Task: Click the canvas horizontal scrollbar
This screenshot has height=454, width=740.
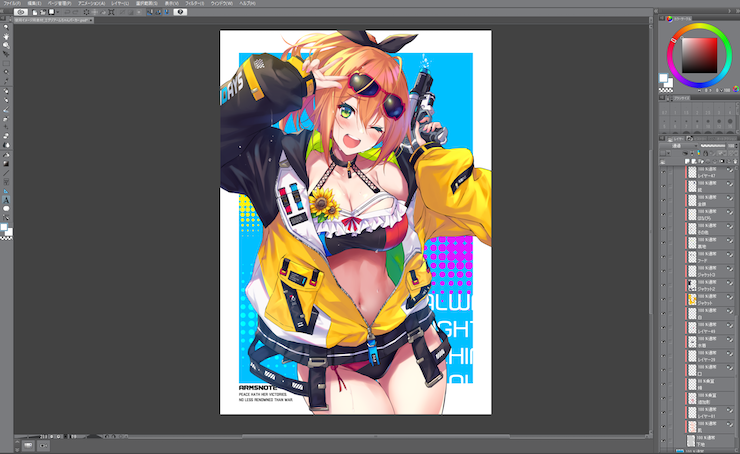Action: tap(375, 437)
